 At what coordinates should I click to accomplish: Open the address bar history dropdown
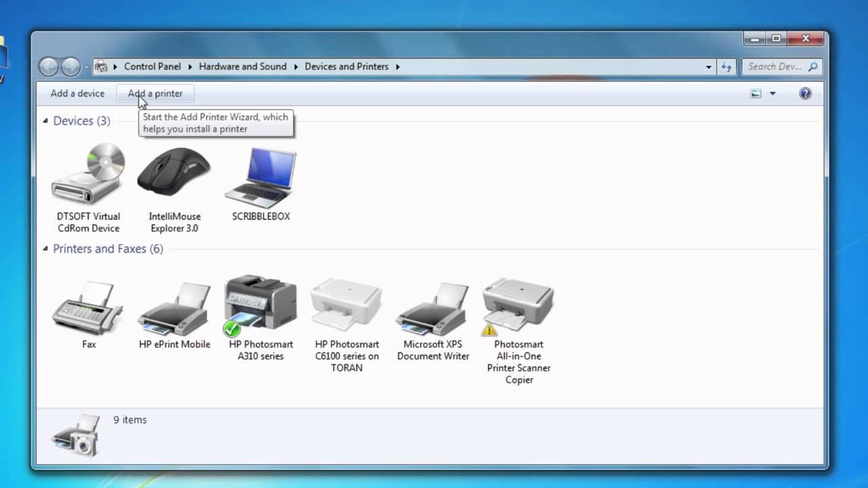click(x=709, y=66)
